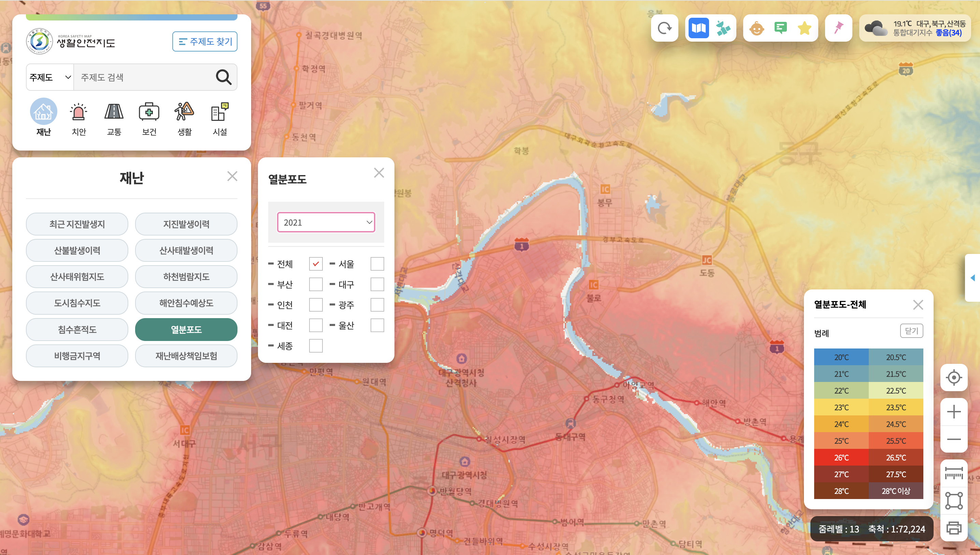
Task: Open the green chat feedback icon
Action: point(781,28)
